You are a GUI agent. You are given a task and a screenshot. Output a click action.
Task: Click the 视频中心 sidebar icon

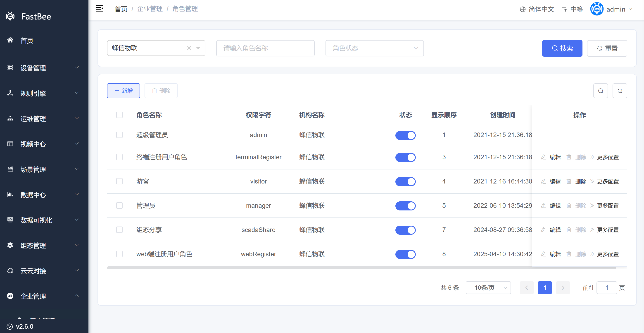[10, 144]
